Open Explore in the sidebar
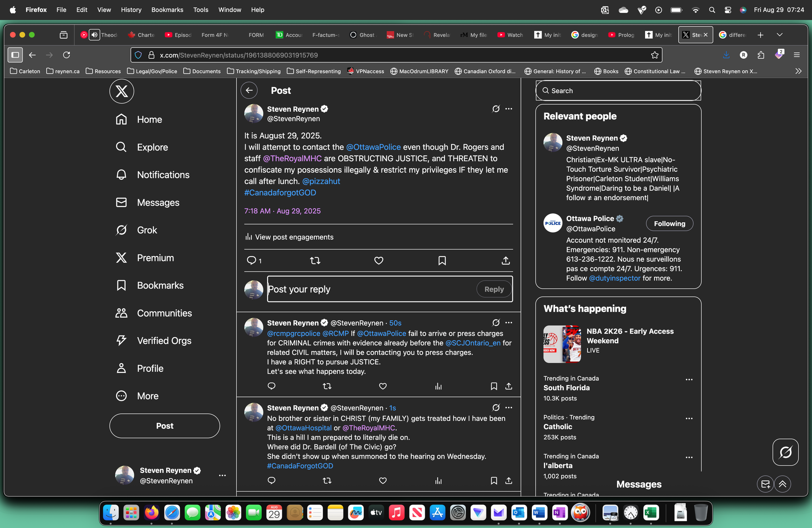 142,147
